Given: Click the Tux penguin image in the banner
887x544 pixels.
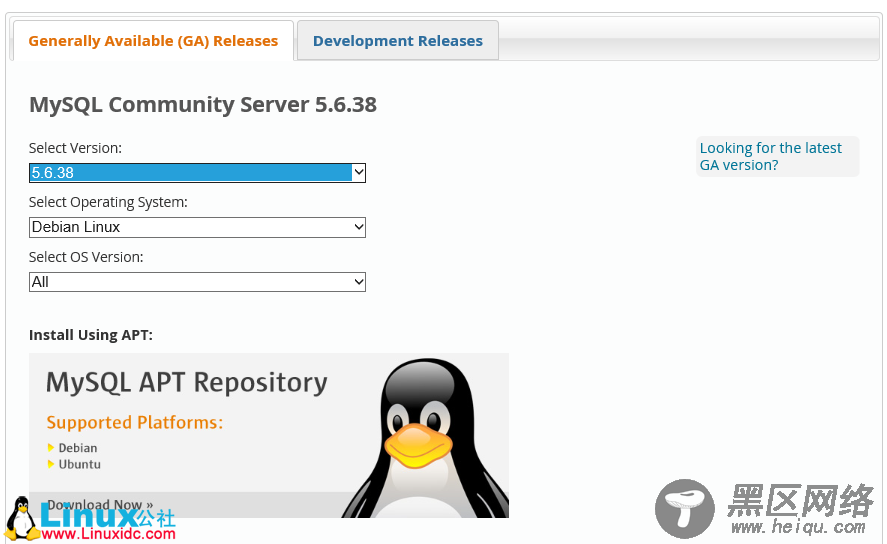Looking at the screenshot, I should pos(425,438).
